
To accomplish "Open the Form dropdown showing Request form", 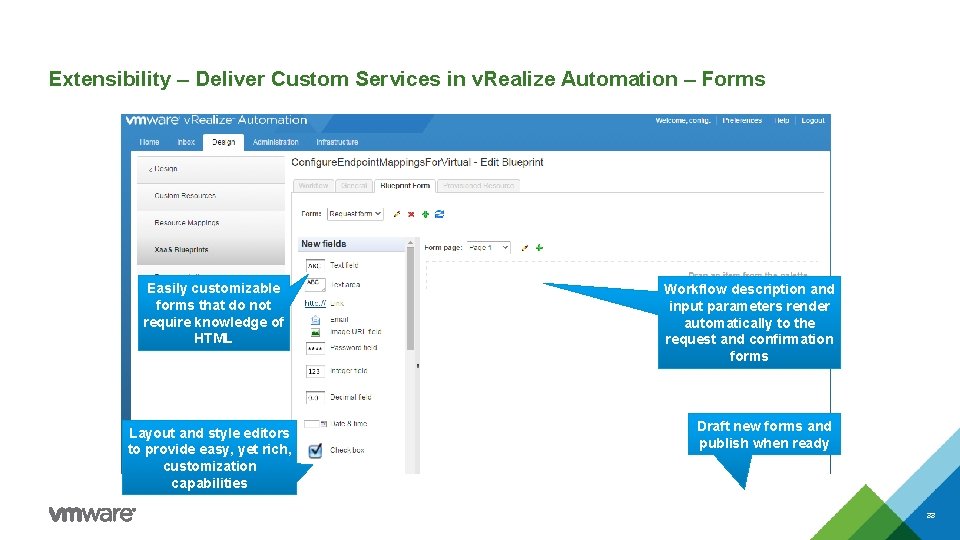I will (355, 214).
